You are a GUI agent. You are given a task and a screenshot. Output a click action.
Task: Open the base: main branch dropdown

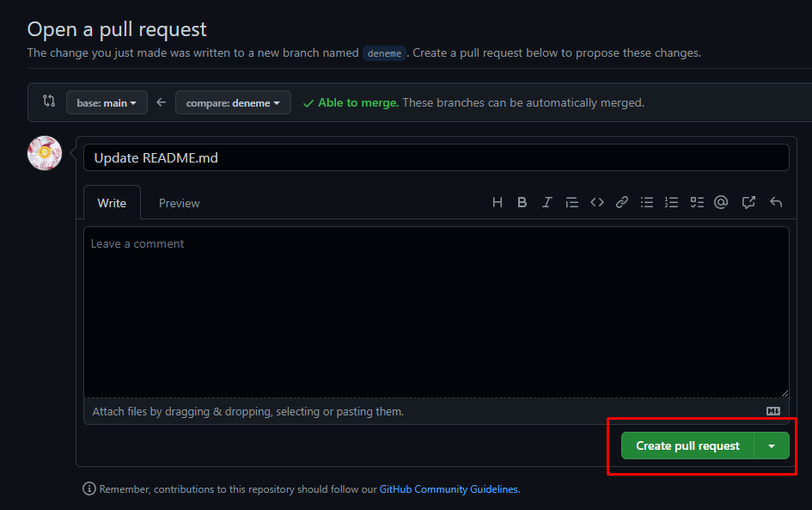[107, 103]
